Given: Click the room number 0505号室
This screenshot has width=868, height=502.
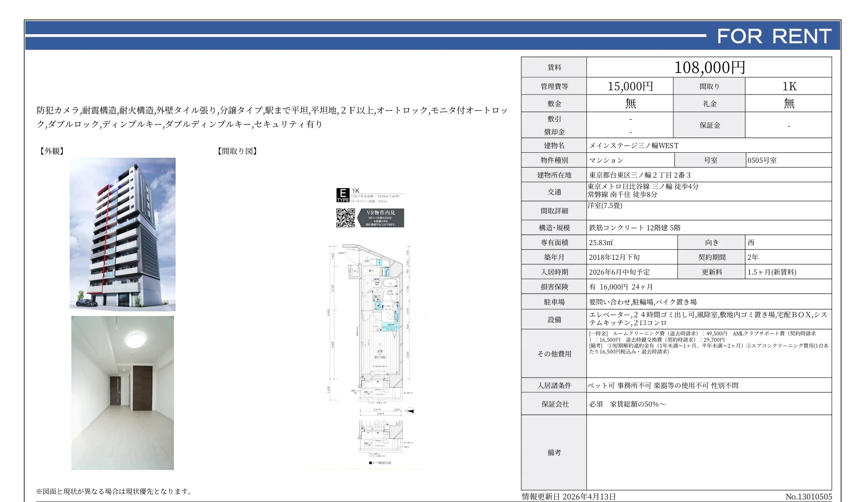Looking at the screenshot, I should pos(762,160).
